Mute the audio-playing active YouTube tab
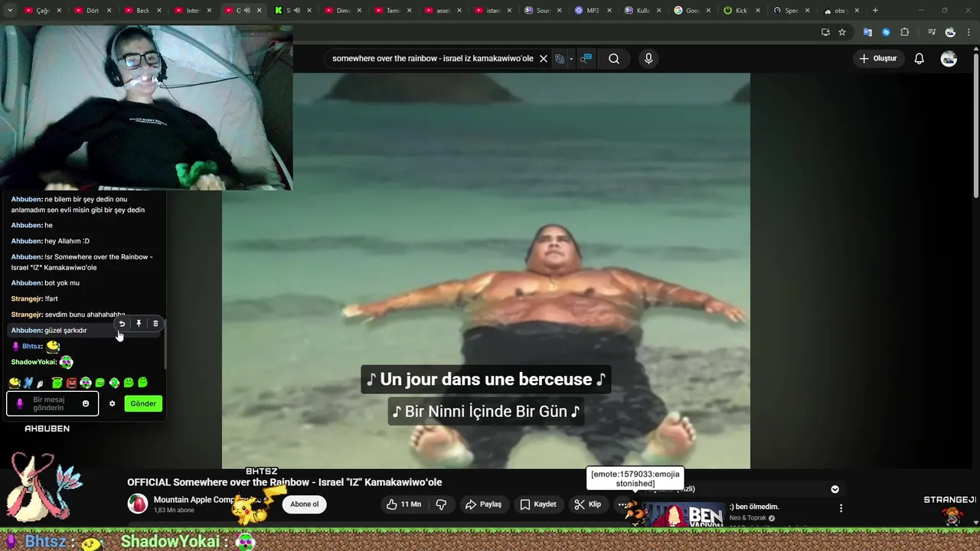Viewport: 980px width, 551px height. coord(247,11)
